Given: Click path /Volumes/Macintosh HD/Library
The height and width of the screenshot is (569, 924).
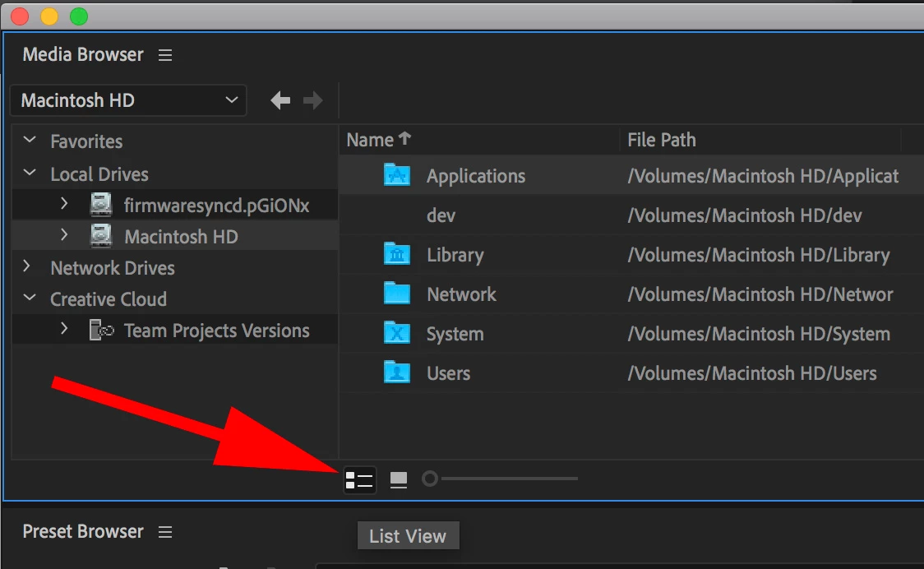Looking at the screenshot, I should (x=759, y=256).
